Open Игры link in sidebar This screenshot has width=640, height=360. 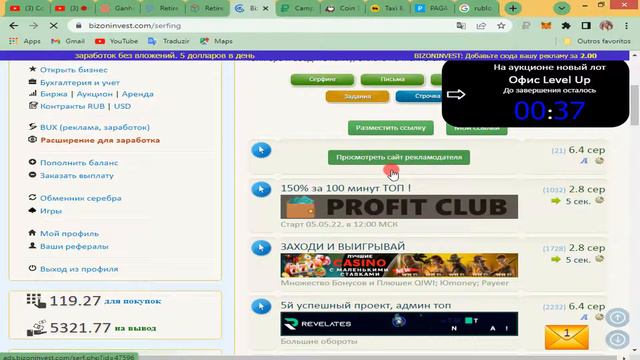pyautogui.click(x=51, y=211)
